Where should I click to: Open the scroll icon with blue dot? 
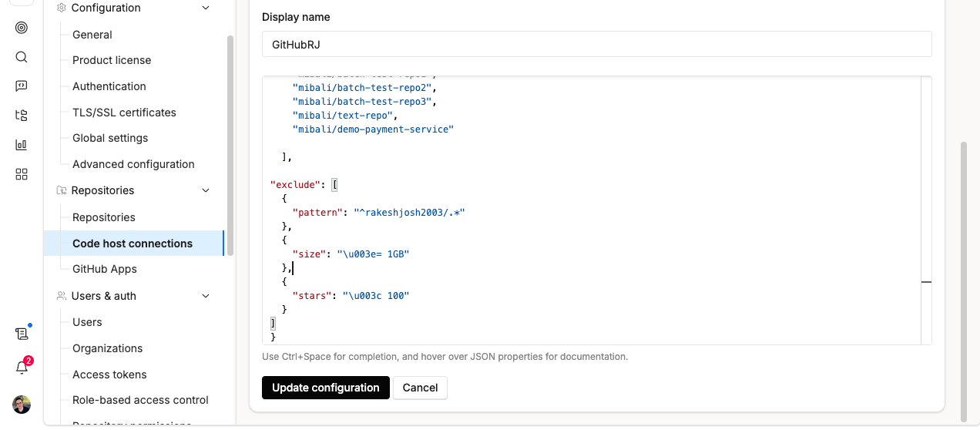pos(22,334)
